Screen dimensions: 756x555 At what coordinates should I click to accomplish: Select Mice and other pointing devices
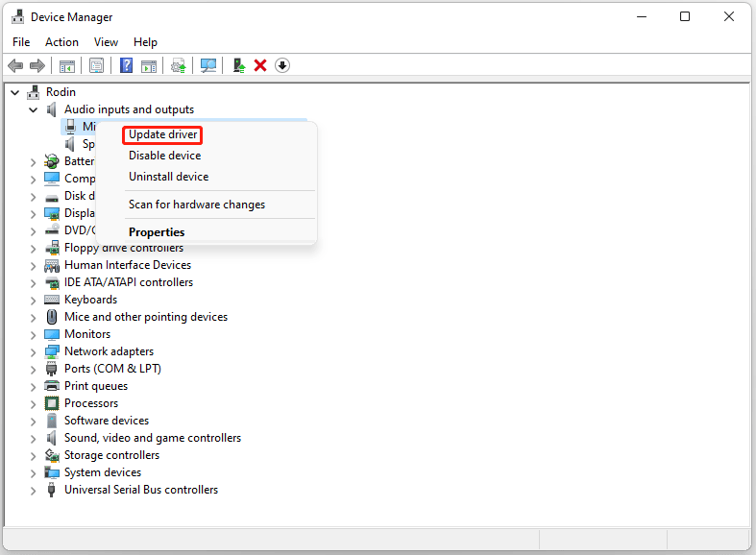click(146, 317)
